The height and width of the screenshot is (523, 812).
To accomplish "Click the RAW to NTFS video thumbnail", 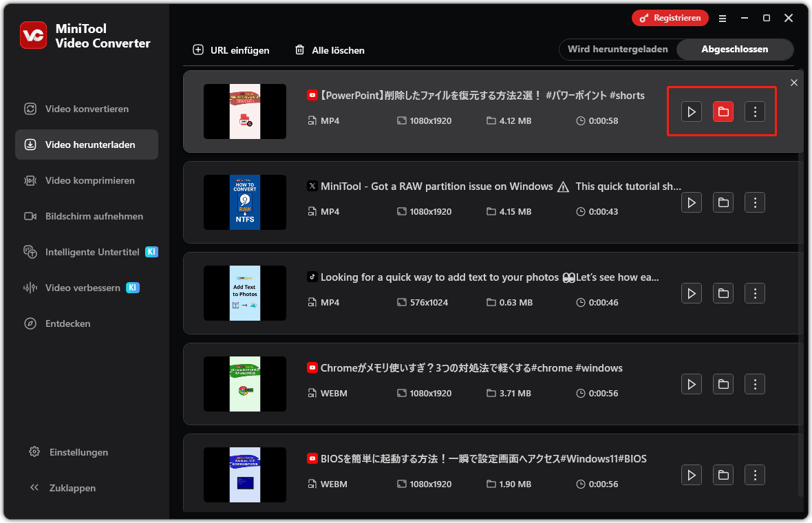I will (x=245, y=202).
